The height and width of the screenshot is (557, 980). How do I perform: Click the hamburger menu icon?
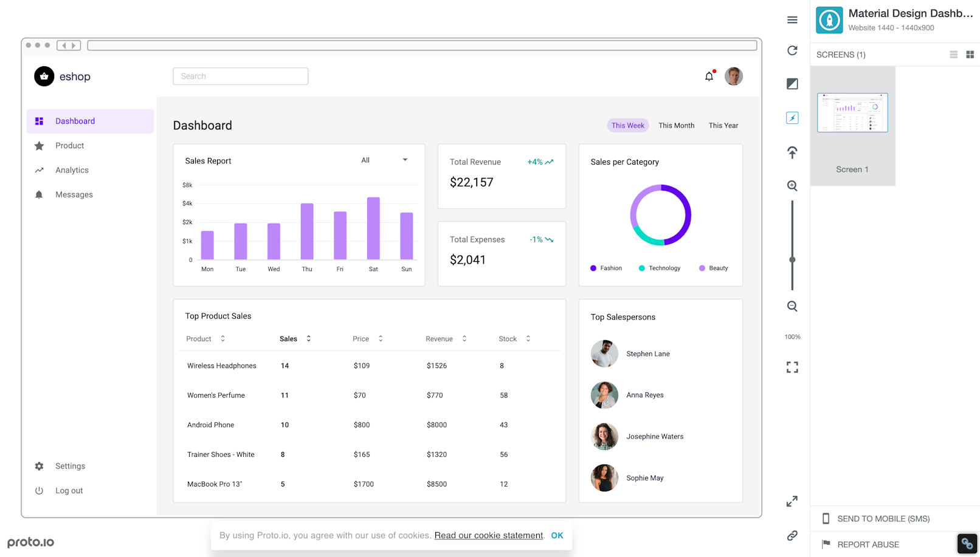(792, 20)
